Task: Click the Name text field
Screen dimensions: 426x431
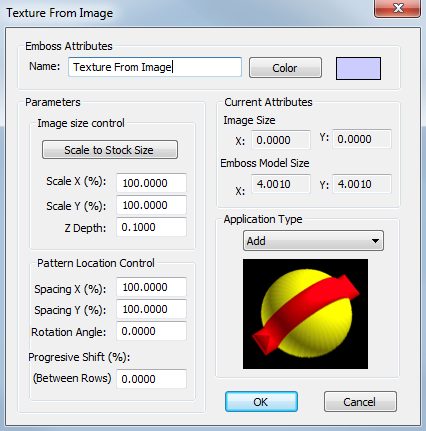Action: click(155, 67)
